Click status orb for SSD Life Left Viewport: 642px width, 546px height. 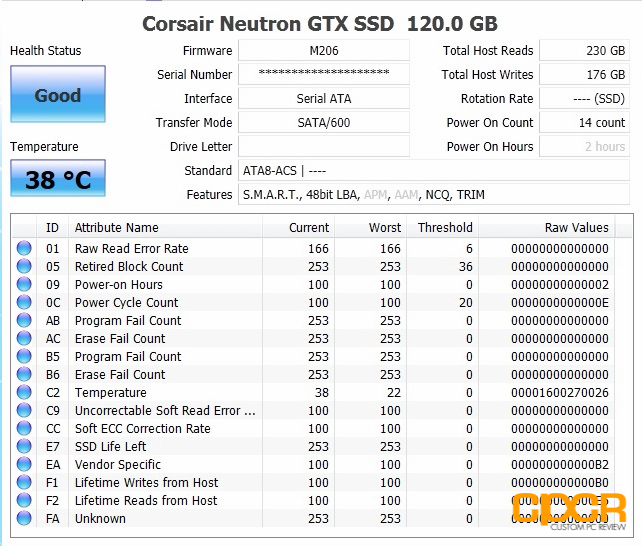[x=24, y=446]
